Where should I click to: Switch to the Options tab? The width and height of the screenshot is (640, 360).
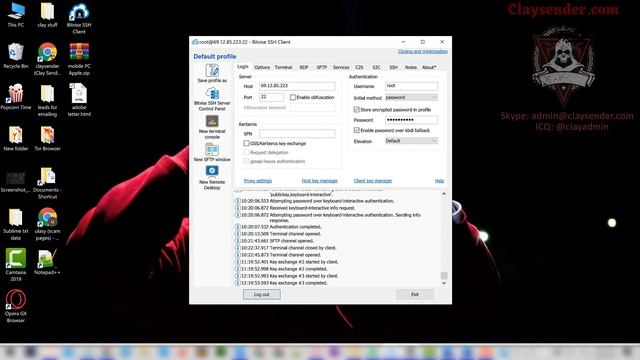[262, 67]
